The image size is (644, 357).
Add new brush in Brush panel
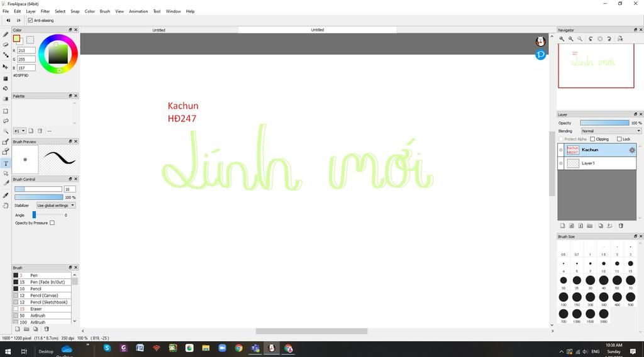17,329
